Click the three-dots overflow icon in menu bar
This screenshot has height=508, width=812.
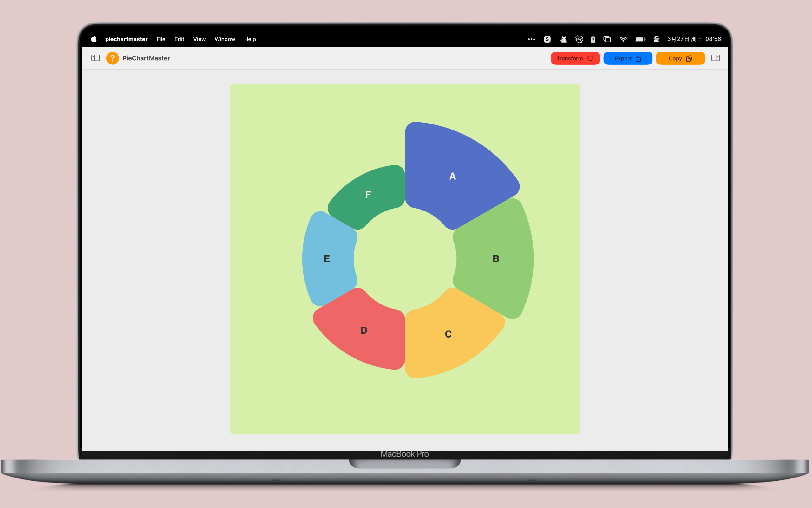pyautogui.click(x=531, y=39)
